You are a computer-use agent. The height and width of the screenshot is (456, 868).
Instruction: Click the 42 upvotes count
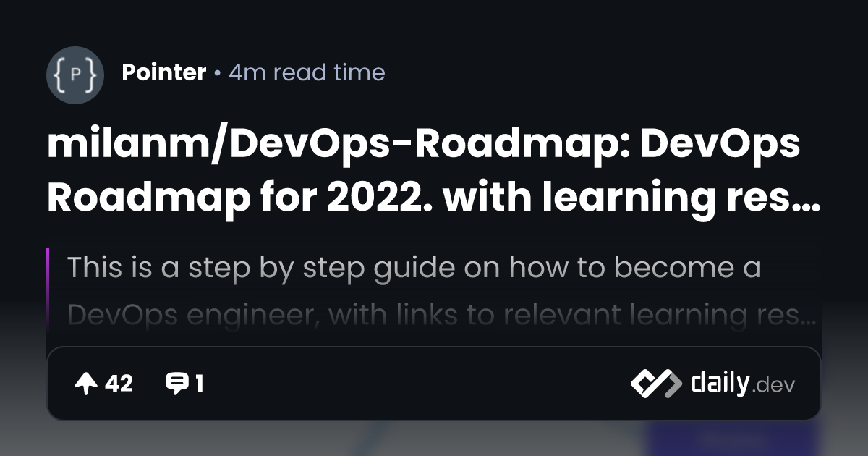click(119, 384)
